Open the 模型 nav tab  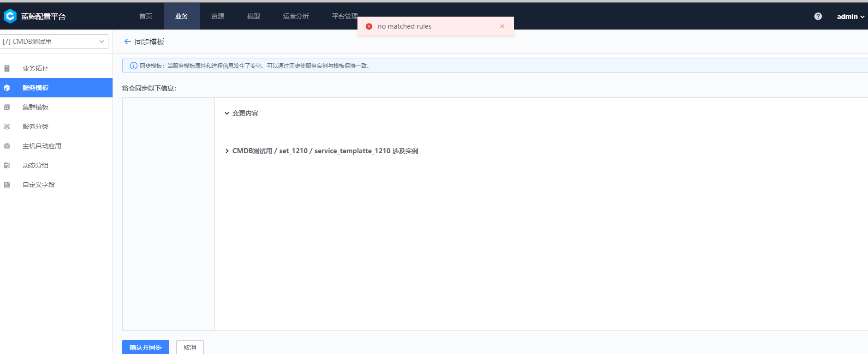point(254,16)
